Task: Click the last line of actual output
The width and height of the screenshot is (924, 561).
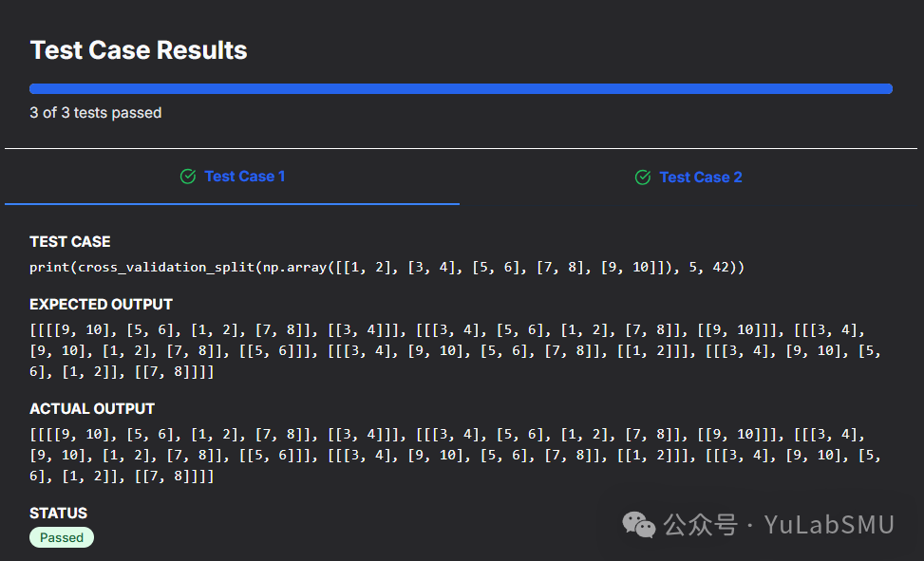Action: pyautogui.click(x=122, y=477)
